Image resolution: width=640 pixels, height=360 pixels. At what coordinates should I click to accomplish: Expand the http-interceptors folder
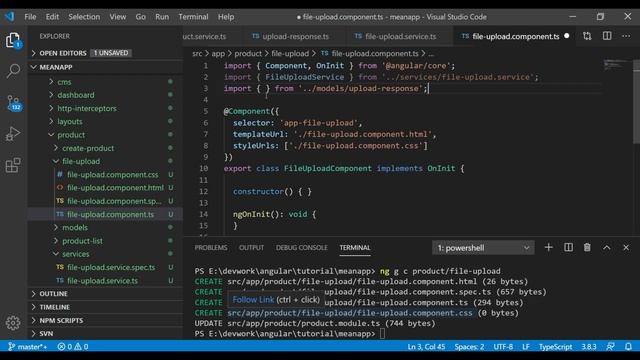point(87,108)
